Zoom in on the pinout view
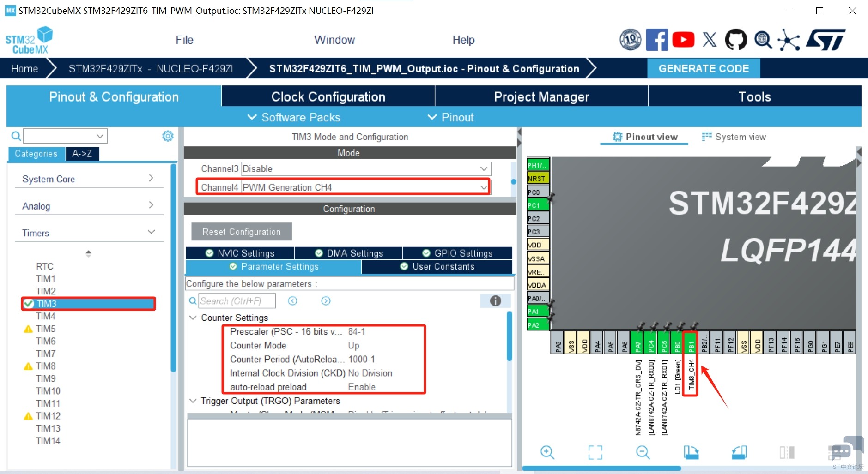The height and width of the screenshot is (474, 868). tap(547, 452)
